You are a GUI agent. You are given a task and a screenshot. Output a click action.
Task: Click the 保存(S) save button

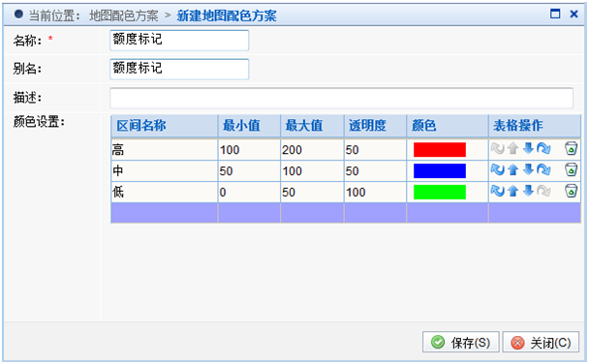coord(460,342)
